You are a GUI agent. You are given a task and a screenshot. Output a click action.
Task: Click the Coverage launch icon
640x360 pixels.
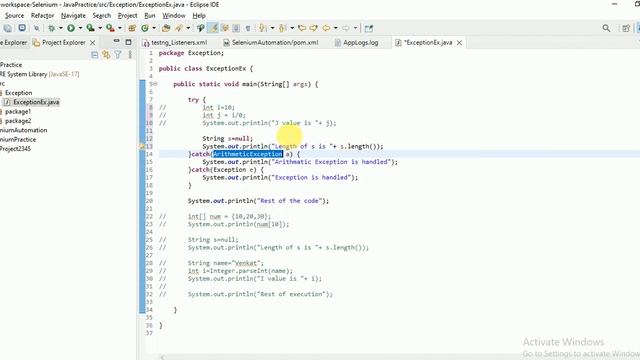tap(90, 28)
